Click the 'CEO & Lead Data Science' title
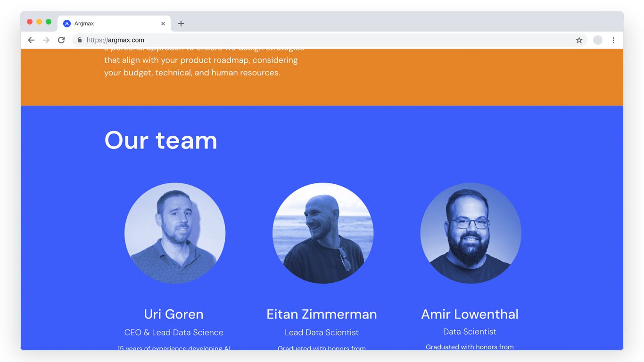The width and height of the screenshot is (644, 362). [174, 332]
